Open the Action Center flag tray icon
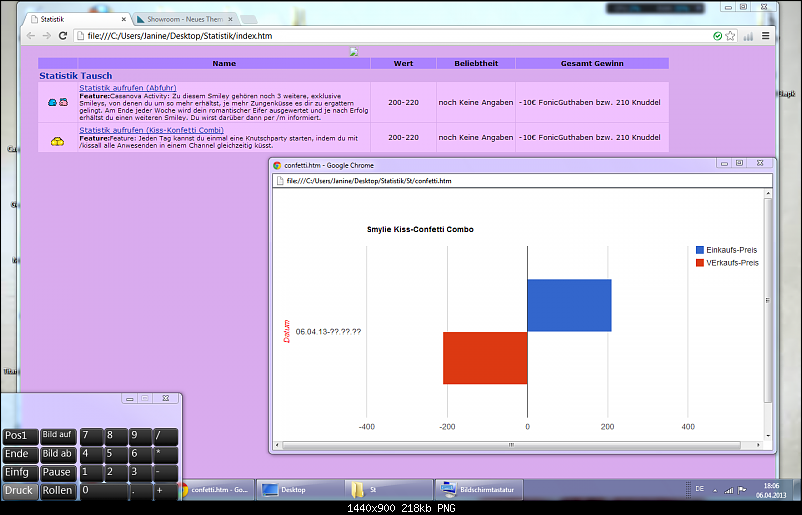This screenshot has height=515, width=802. 742,490
